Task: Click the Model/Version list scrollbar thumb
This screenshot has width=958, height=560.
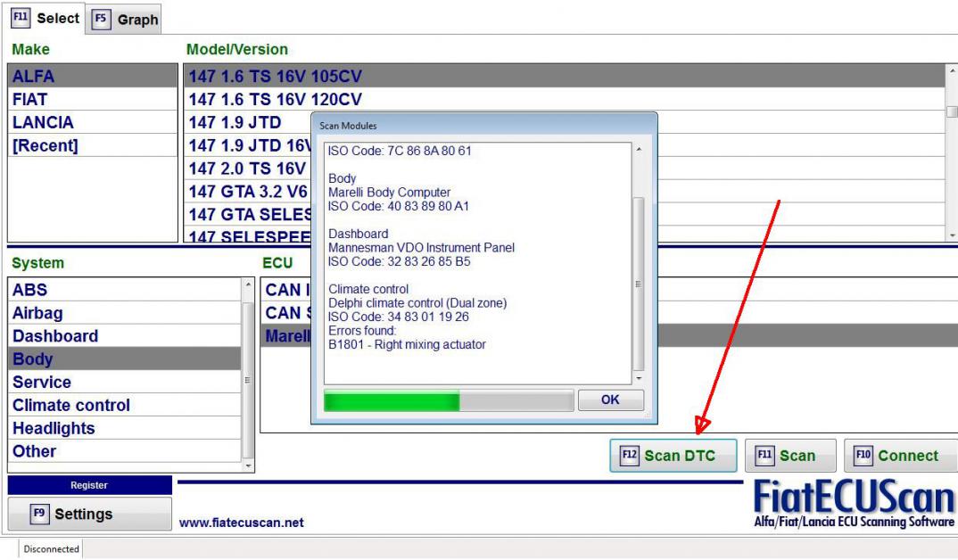Action: click(952, 112)
